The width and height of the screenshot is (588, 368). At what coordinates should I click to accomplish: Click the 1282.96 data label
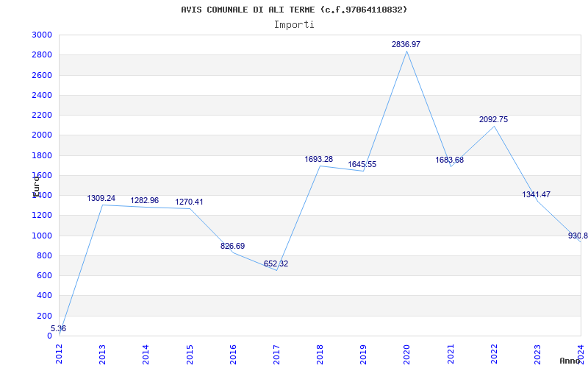145,200
